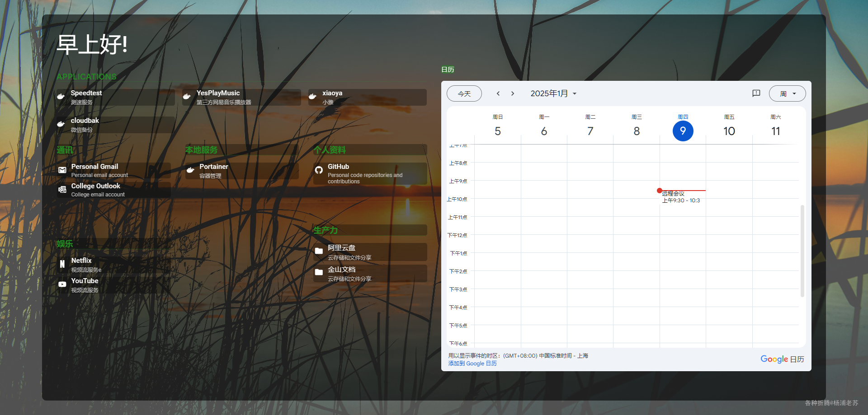Select Wednesday 8 in calendar header

[x=637, y=131]
